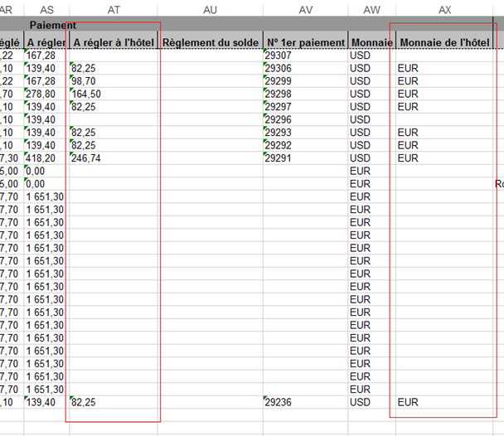
Task: Click the cell with value 98,70
Action: pos(113,80)
